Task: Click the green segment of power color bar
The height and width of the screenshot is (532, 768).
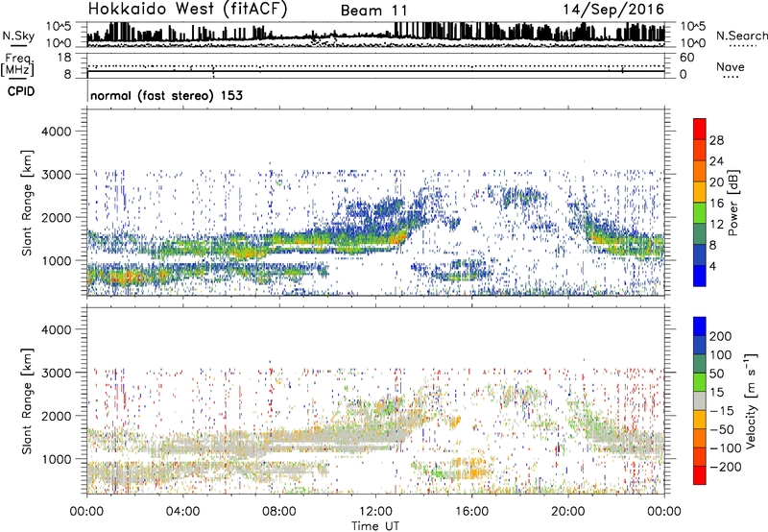Action: pyautogui.click(x=700, y=213)
